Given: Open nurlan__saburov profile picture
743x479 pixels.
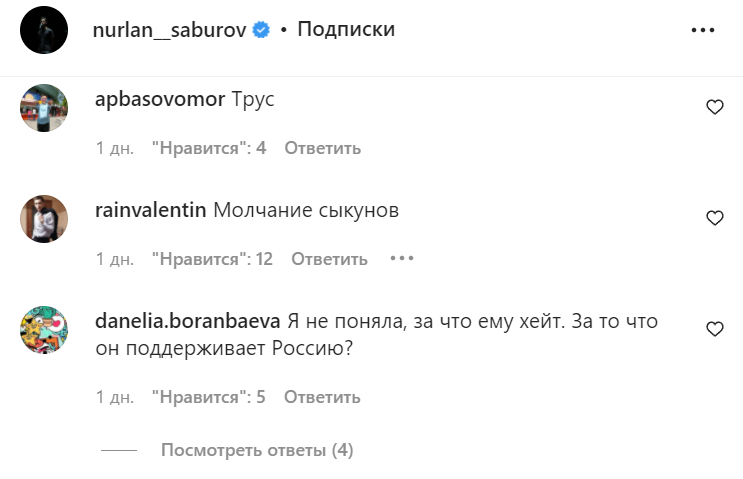Looking at the screenshot, I should [x=44, y=30].
